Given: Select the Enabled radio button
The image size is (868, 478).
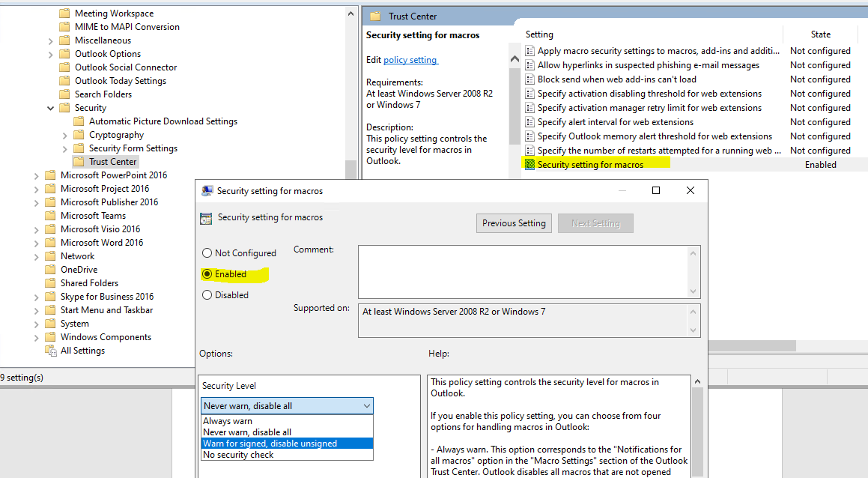Looking at the screenshot, I should tap(207, 274).
